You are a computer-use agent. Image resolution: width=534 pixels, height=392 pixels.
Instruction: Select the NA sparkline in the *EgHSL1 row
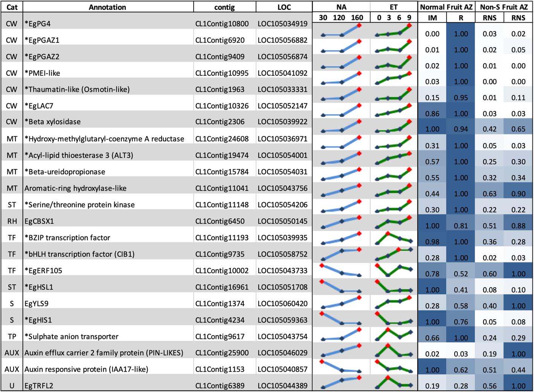pos(341,286)
